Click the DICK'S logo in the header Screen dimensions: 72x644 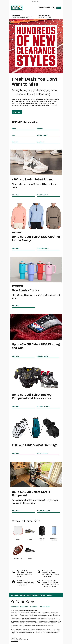[x=17, y=8]
